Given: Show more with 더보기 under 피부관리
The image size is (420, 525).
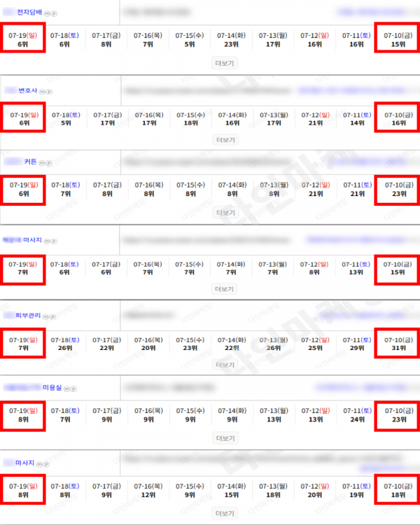Looking at the screenshot, I should pyautogui.click(x=225, y=365).
